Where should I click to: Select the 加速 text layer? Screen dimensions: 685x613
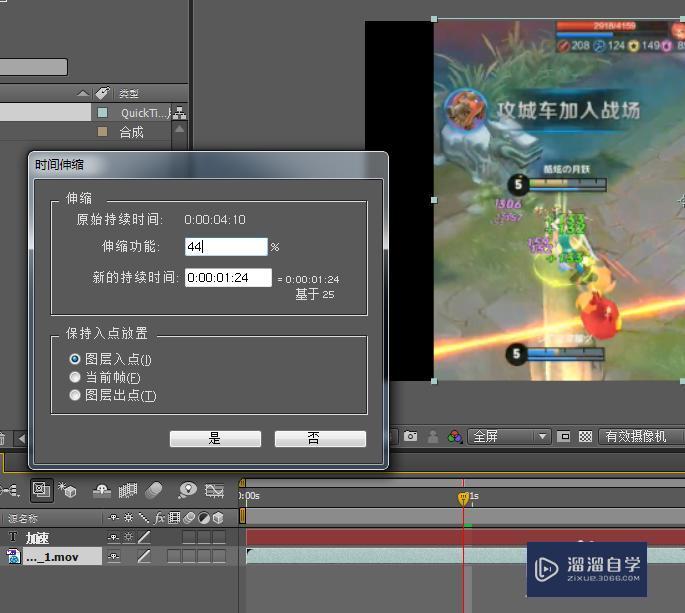coord(37,538)
